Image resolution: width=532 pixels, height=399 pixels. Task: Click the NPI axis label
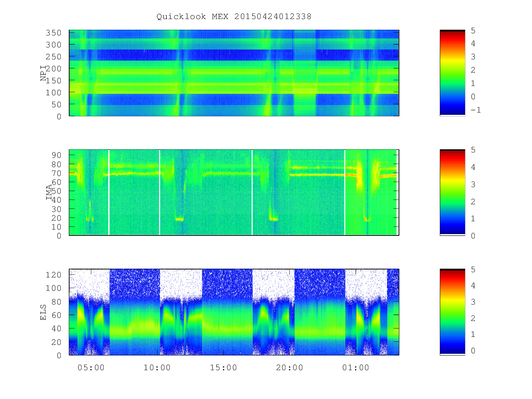click(43, 73)
